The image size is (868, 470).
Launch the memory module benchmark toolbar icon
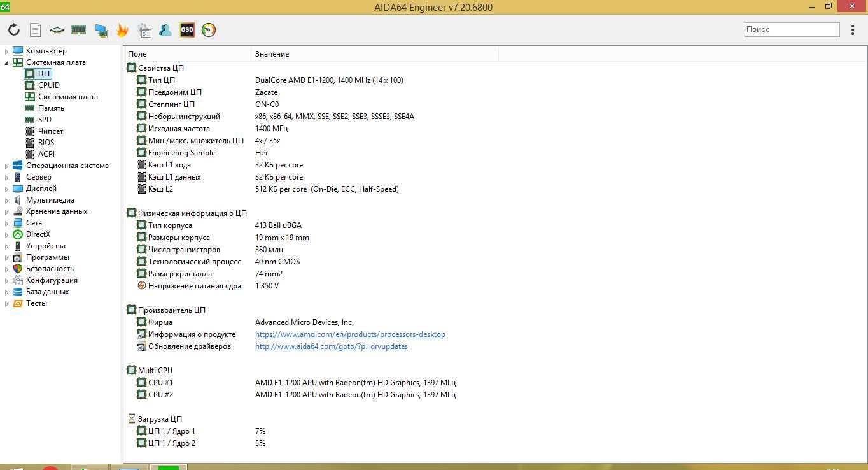(x=79, y=30)
